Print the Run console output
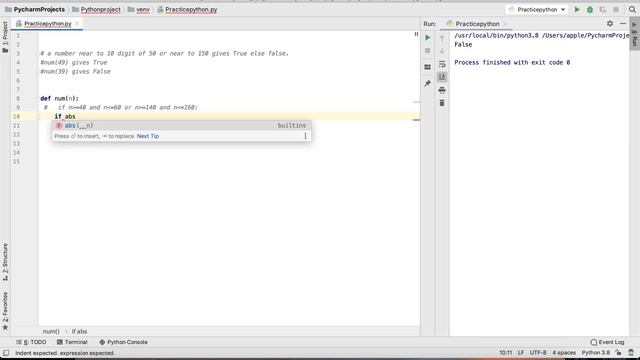Image resolution: width=640 pixels, height=360 pixels. point(442,90)
